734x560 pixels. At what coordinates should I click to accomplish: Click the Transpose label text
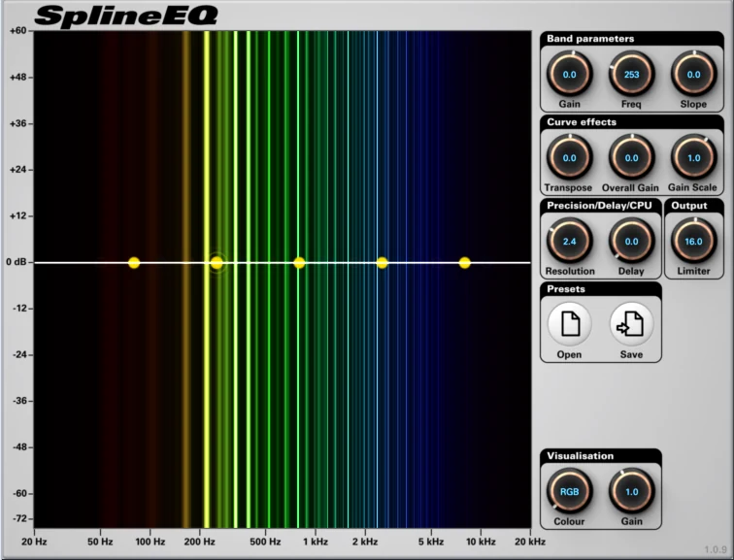pos(568,187)
